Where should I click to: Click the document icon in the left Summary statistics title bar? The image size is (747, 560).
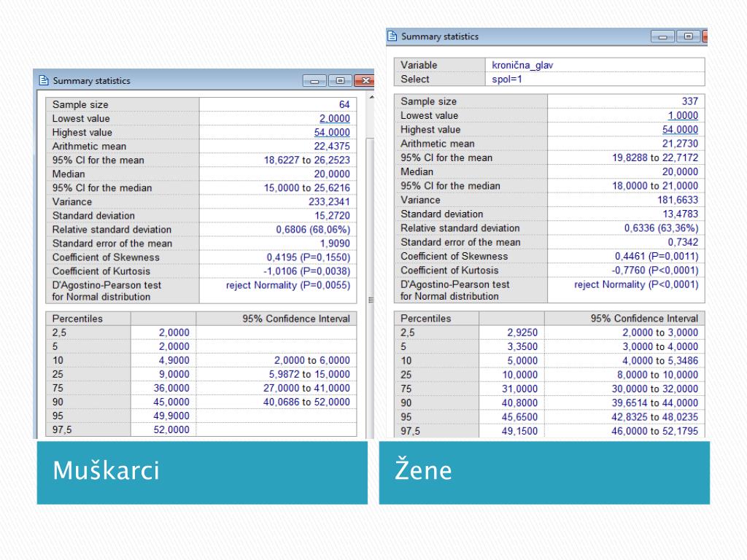[44, 80]
